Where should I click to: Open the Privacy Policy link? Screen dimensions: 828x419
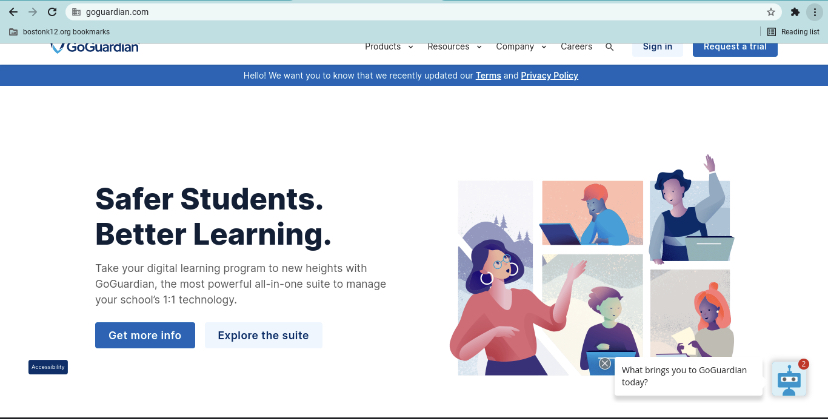(549, 76)
